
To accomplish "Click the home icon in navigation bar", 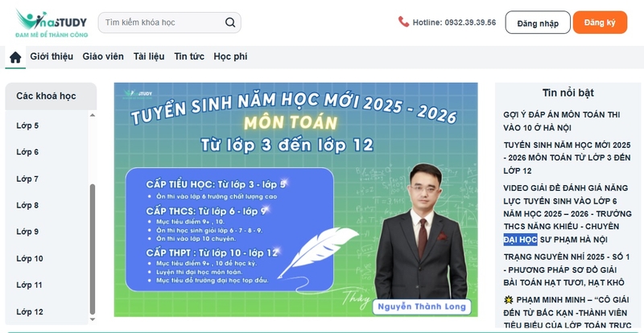I will (x=15, y=57).
